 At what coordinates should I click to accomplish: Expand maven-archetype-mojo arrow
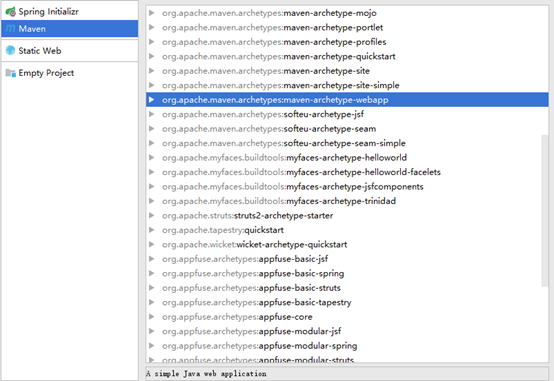(152, 13)
